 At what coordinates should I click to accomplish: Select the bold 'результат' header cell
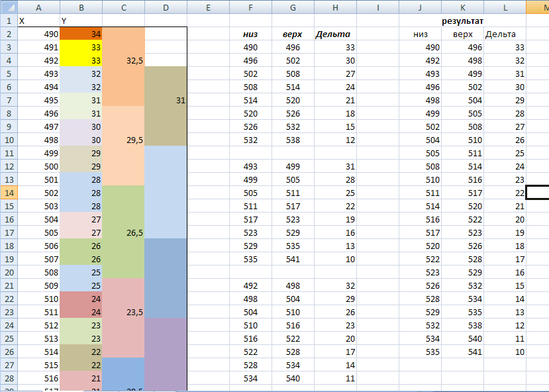[462, 21]
